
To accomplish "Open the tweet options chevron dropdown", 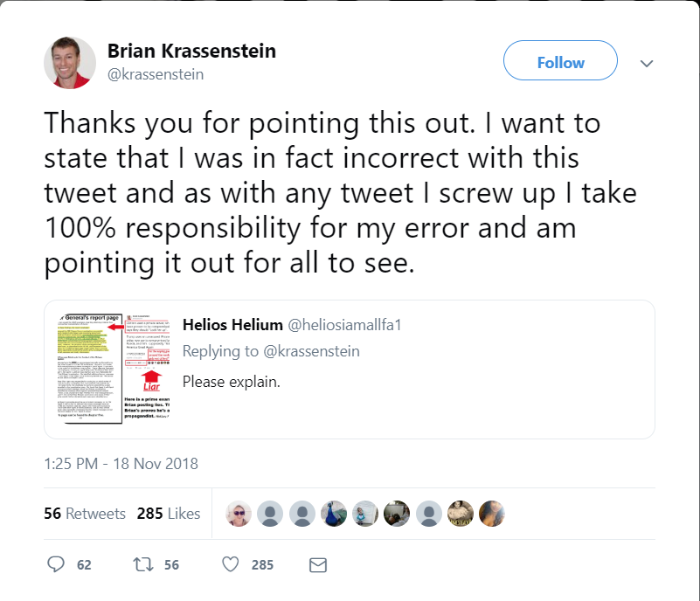I will [x=648, y=63].
